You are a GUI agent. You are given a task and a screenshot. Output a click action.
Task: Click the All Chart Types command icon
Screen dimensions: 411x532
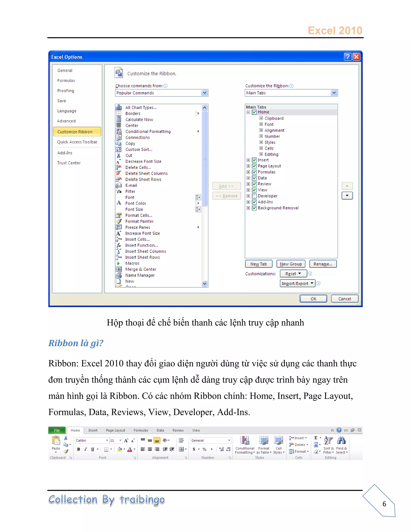point(119,107)
